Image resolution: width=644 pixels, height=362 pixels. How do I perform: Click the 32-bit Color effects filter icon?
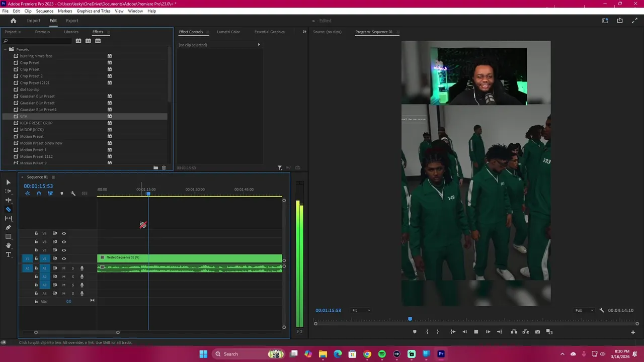(88, 41)
